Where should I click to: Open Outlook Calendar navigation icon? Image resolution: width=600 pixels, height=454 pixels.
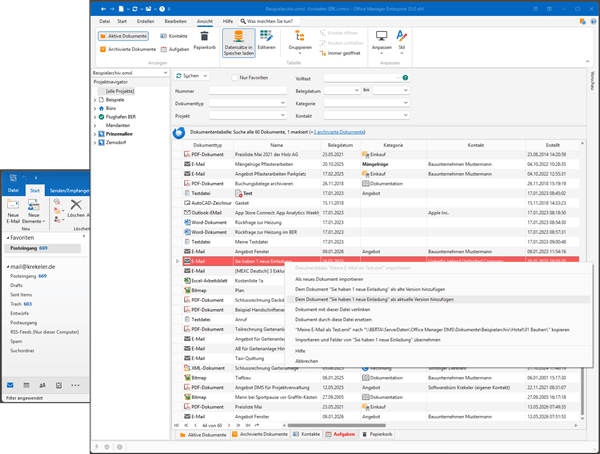click(x=26, y=385)
